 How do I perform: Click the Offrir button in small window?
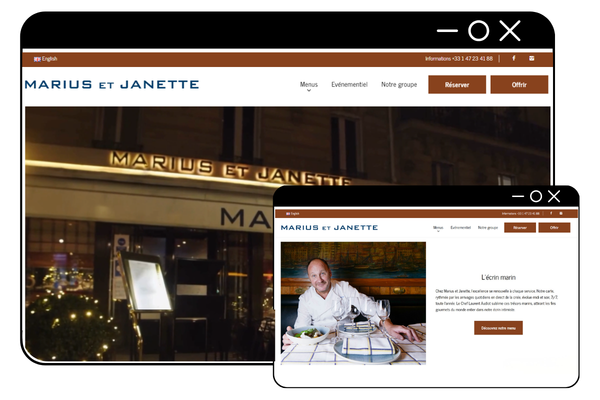tap(554, 227)
